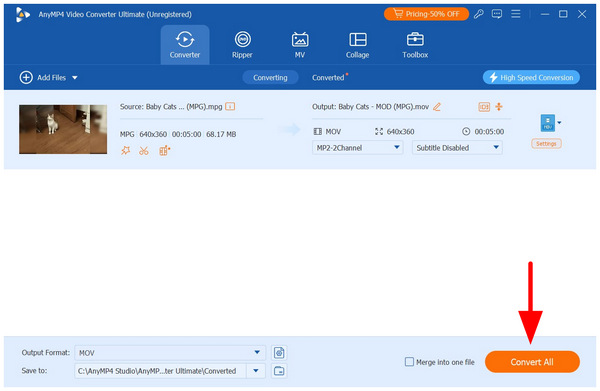Open the Toolbox tab
Viewport: 600px width, 391px height.
pyautogui.click(x=415, y=45)
